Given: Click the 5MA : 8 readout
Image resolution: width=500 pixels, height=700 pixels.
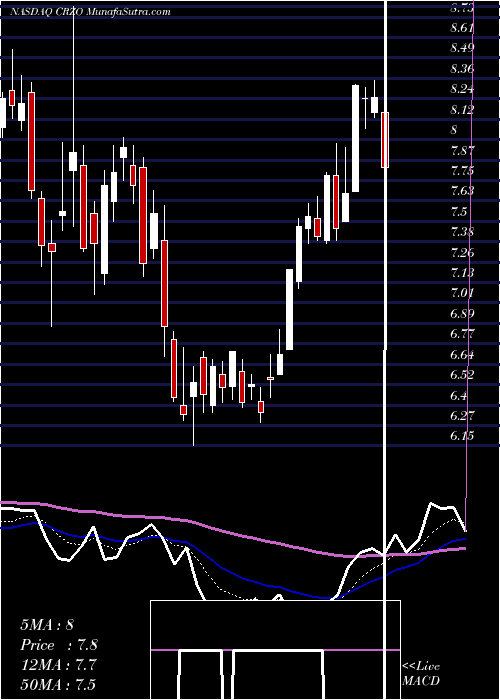Looking at the screenshot, I should pos(47,625).
